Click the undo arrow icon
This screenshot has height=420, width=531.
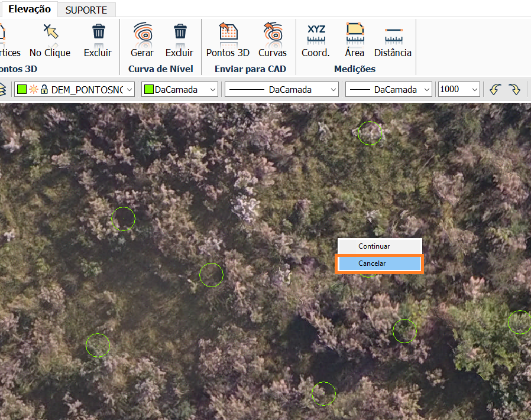(x=496, y=89)
